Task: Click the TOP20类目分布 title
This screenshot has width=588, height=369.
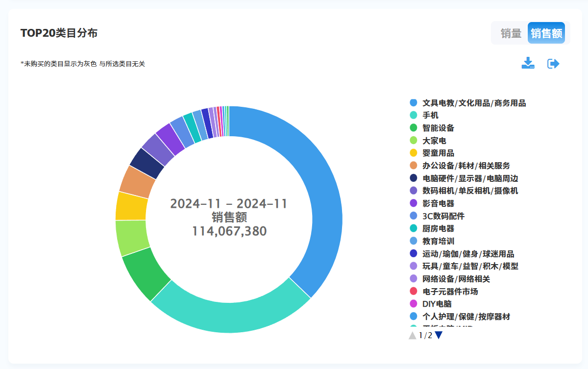Action: click(59, 33)
